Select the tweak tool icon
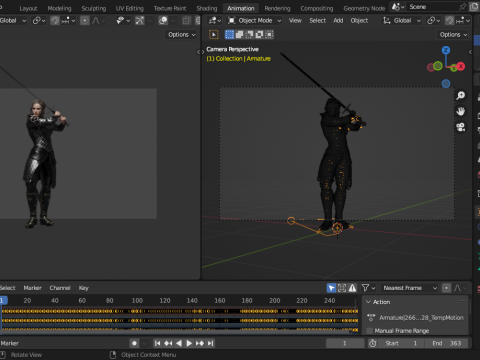The image size is (480, 360). tap(214, 34)
